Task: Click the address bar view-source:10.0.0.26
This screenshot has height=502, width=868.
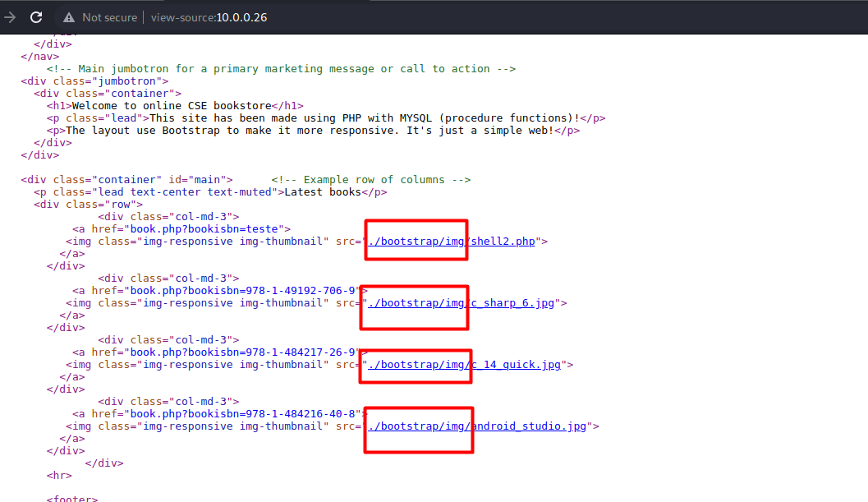Action: click(x=209, y=17)
